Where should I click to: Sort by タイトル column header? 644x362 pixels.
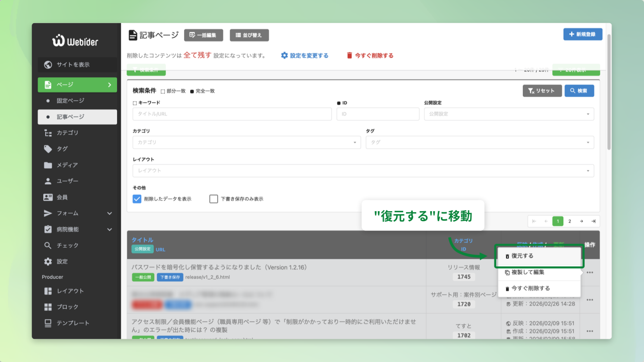pyautogui.click(x=142, y=240)
